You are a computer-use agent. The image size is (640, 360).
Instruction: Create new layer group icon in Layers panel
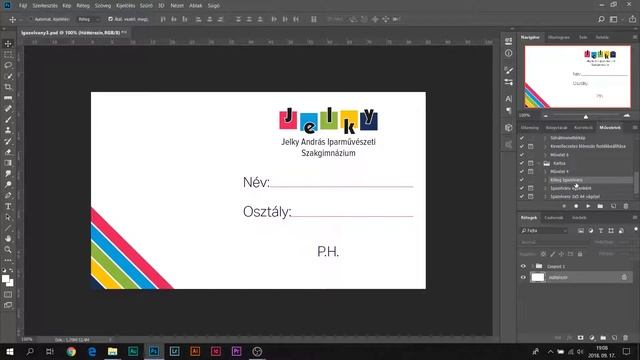pos(603,338)
